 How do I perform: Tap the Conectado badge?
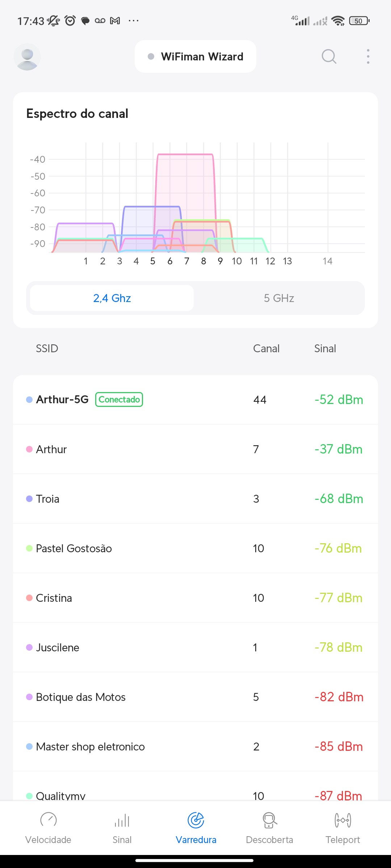click(119, 399)
